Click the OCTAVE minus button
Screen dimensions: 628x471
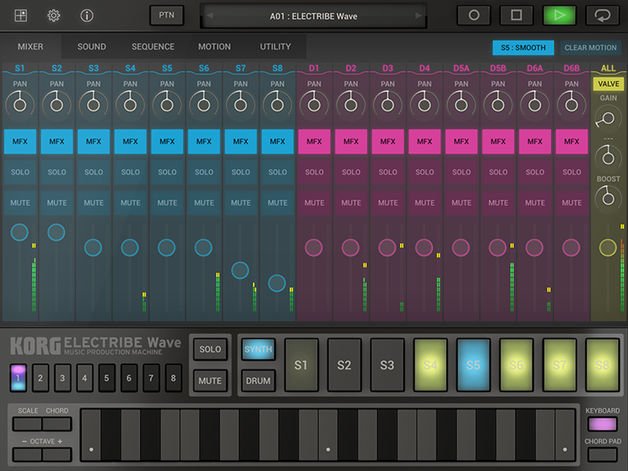(27, 455)
